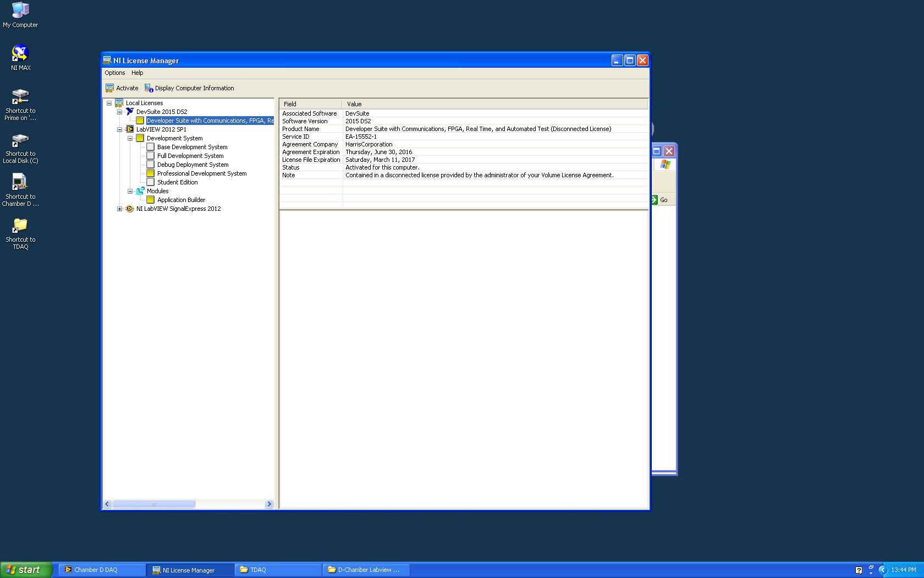
Task: Click Developer Suite yellow status box
Action: point(140,121)
